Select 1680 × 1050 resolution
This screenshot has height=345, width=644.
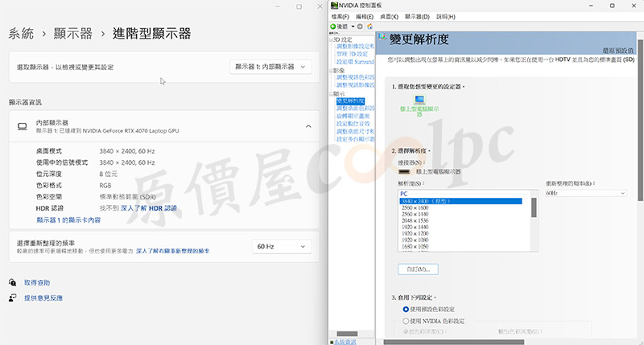pyautogui.click(x=415, y=247)
